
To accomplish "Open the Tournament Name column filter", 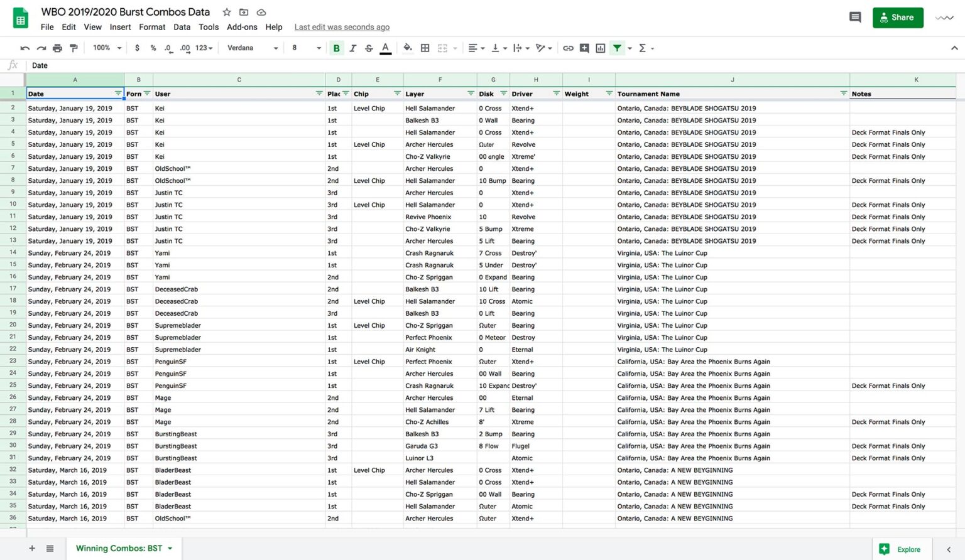I will pos(843,94).
